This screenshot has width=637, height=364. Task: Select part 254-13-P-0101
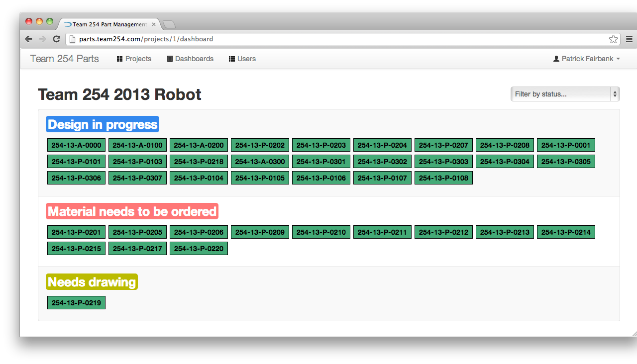(x=76, y=162)
